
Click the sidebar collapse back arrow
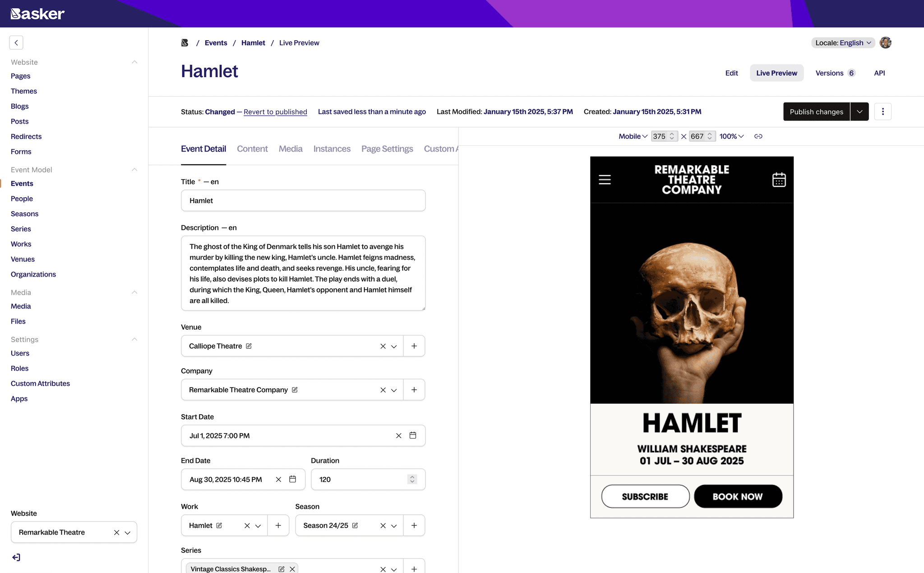click(16, 42)
